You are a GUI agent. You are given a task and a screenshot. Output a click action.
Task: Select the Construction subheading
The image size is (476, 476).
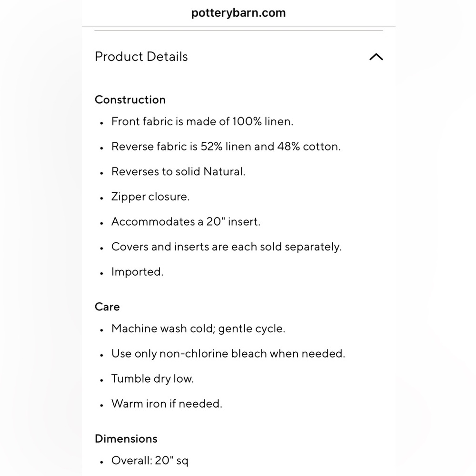pyautogui.click(x=130, y=99)
